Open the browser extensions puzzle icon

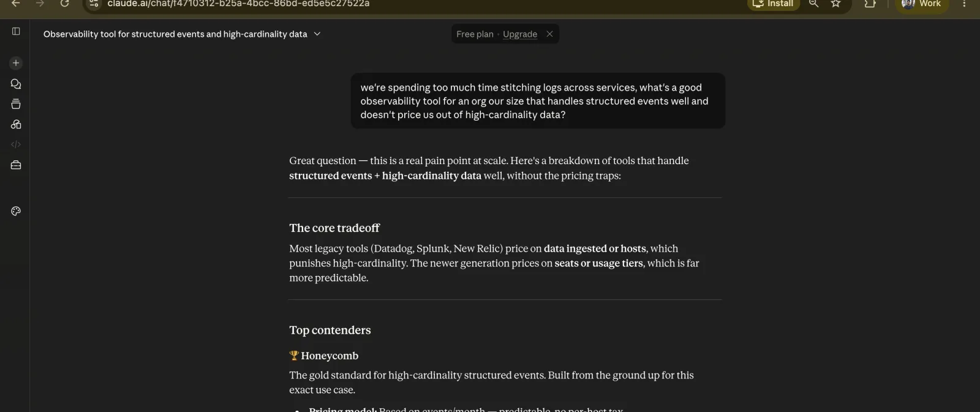point(870,4)
